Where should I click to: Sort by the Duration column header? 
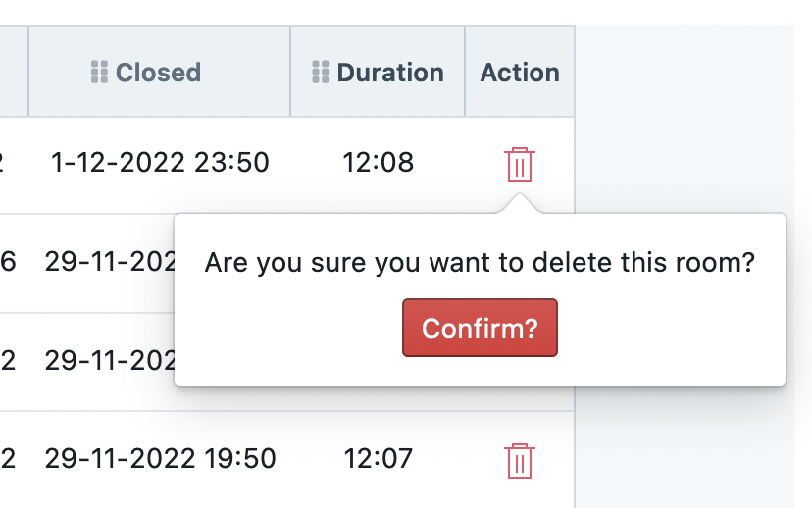(390, 72)
